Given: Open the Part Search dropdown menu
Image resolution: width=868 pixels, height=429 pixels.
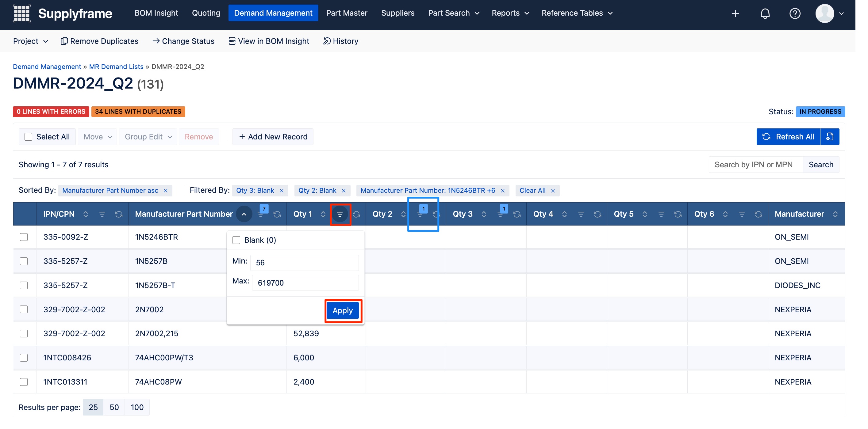Looking at the screenshot, I should pyautogui.click(x=454, y=13).
